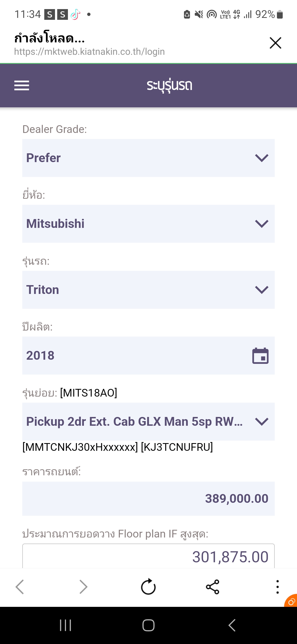Tap the browser forward arrow
Viewport: 297px width, 644px height.
[x=83, y=587]
